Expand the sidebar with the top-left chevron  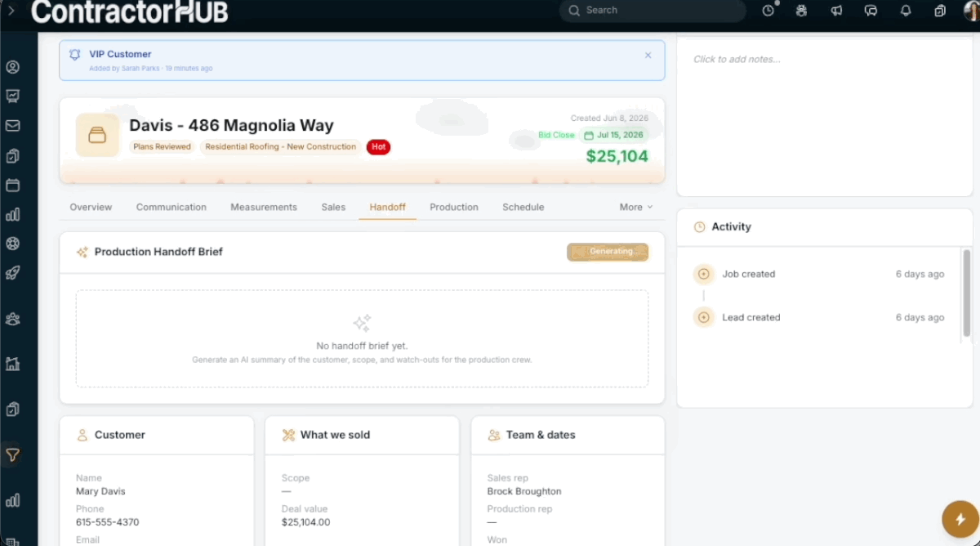(12, 11)
